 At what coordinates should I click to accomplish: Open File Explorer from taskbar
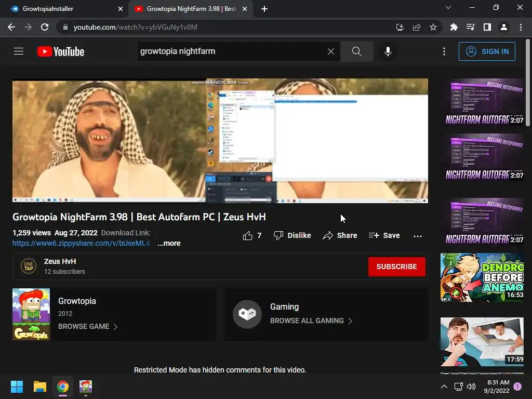(x=39, y=387)
